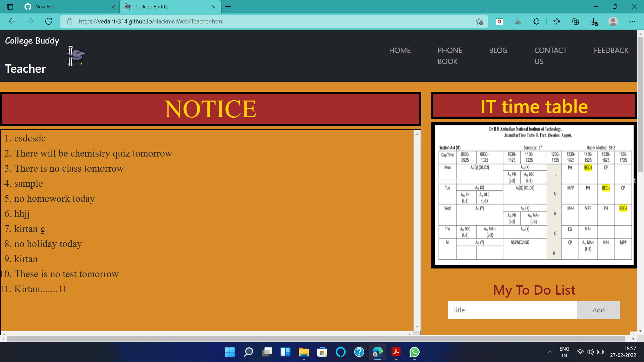644x362 pixels.
Task: Open a new browser tab
Action: (x=228, y=7)
